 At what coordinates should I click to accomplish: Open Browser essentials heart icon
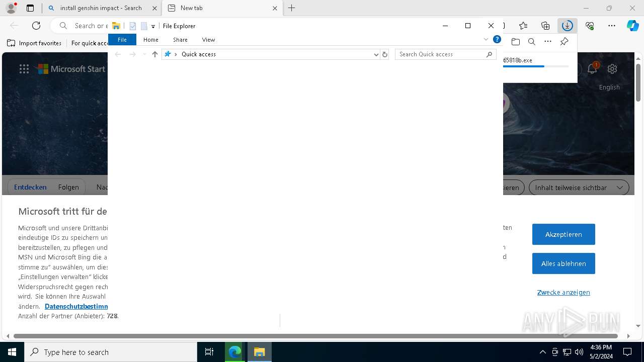pos(590,26)
